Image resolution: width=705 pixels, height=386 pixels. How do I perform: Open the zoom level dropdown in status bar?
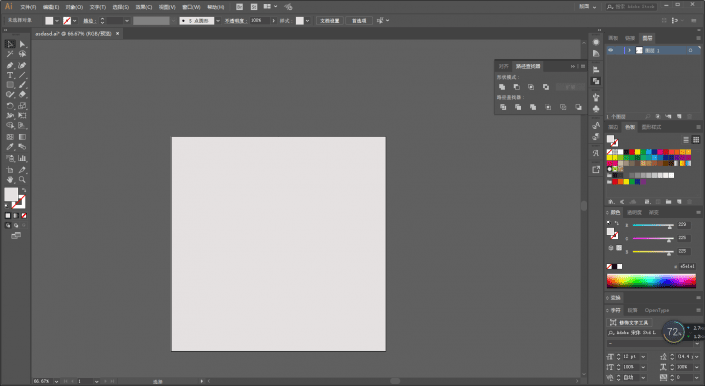click(56, 381)
